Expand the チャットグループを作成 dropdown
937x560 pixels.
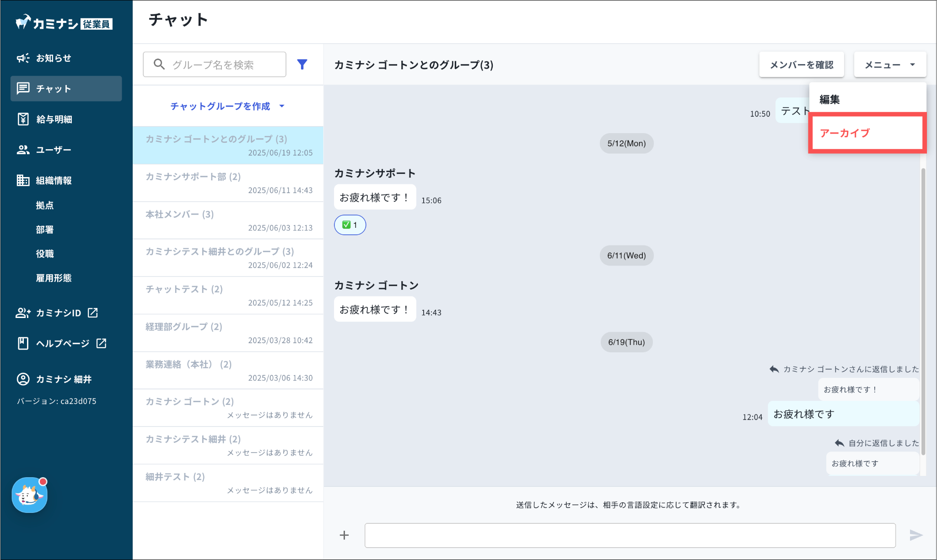[x=227, y=106]
